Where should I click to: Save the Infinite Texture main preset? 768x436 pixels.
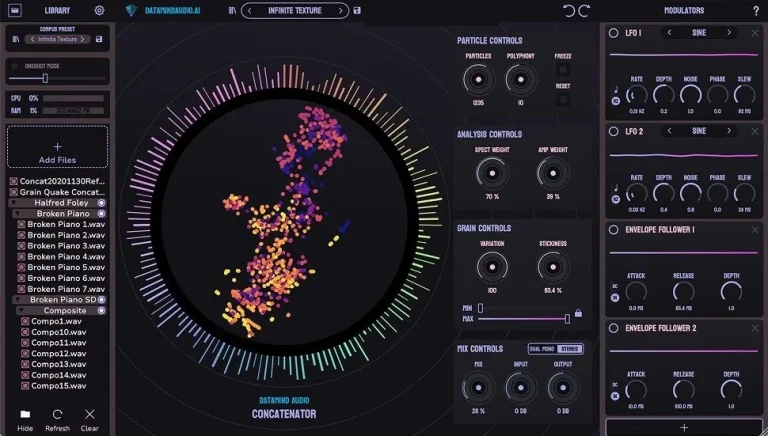357,10
